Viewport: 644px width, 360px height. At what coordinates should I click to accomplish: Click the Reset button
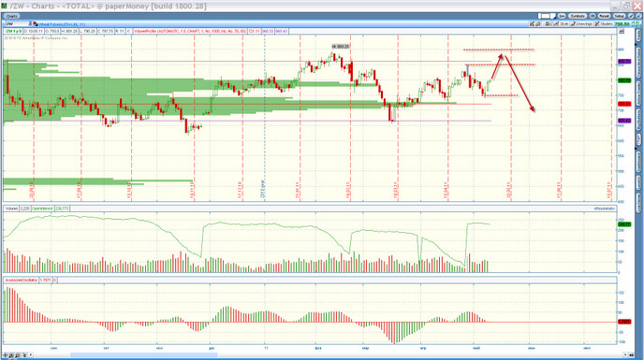[x=604, y=16]
